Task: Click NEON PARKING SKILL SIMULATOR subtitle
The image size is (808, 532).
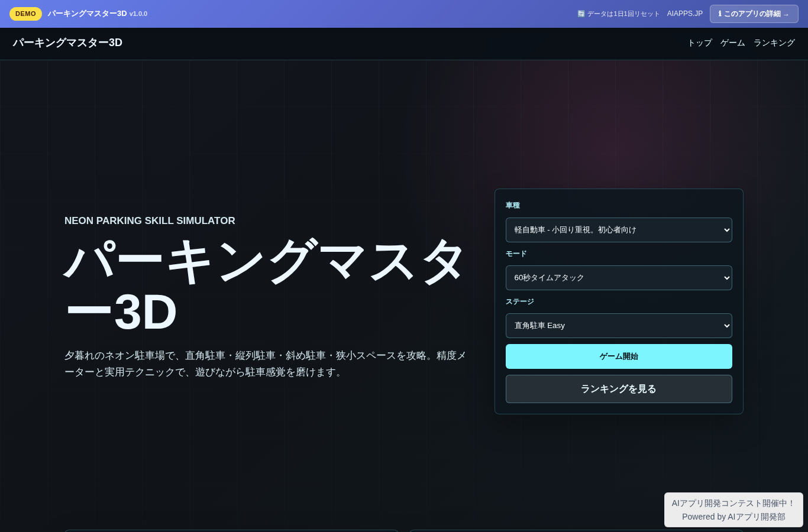Action: [150, 220]
